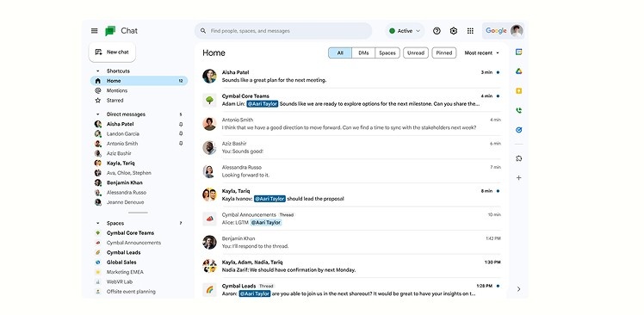Click the search input field
The image size is (644, 315).
pos(283,31)
